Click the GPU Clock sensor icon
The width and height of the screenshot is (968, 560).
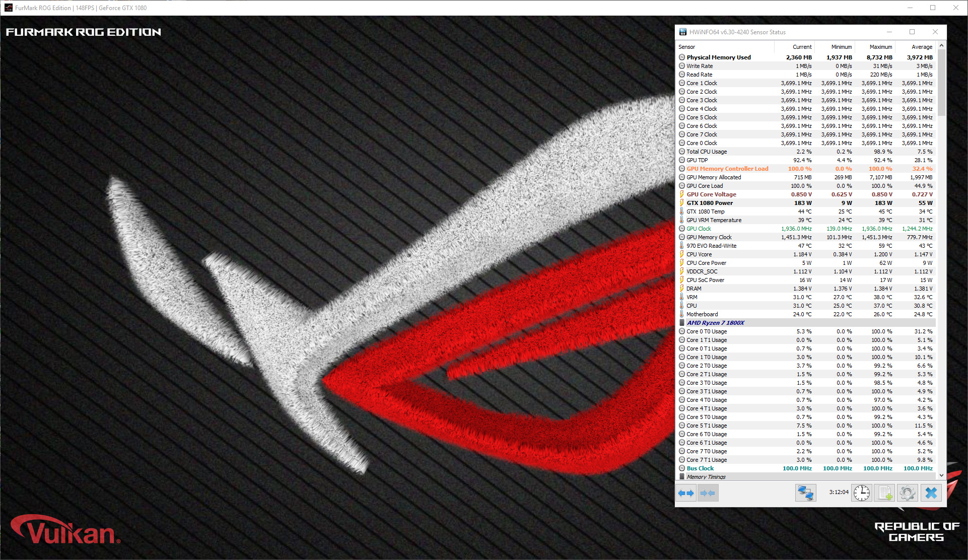682,229
